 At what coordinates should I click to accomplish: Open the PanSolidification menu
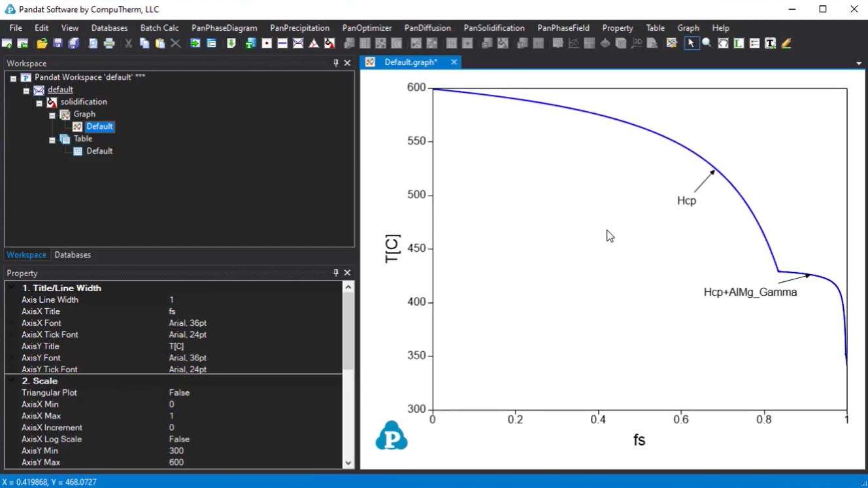[493, 28]
